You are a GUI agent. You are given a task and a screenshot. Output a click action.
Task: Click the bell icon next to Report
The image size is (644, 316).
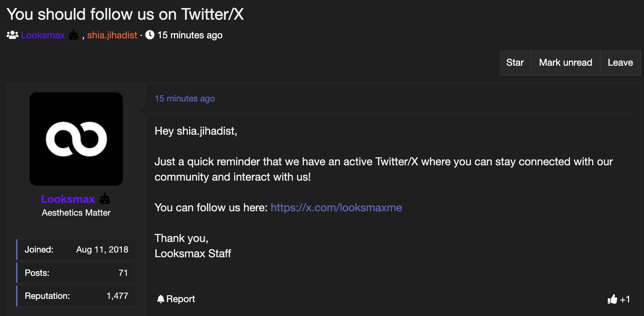pos(160,298)
